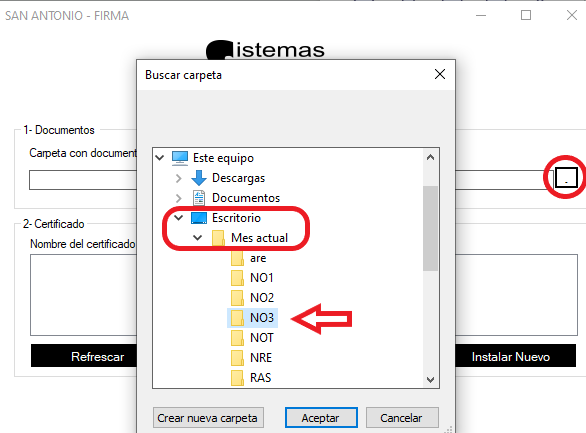Click Crear nueva carpeta button
Image resolution: width=586 pixels, height=433 pixels.
(x=208, y=418)
